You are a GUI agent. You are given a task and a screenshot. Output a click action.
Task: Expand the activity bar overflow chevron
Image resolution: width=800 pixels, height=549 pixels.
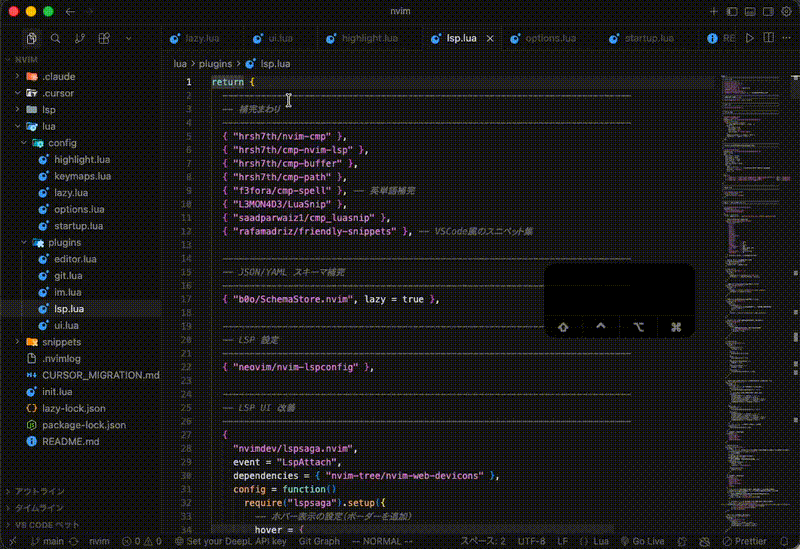(128, 38)
